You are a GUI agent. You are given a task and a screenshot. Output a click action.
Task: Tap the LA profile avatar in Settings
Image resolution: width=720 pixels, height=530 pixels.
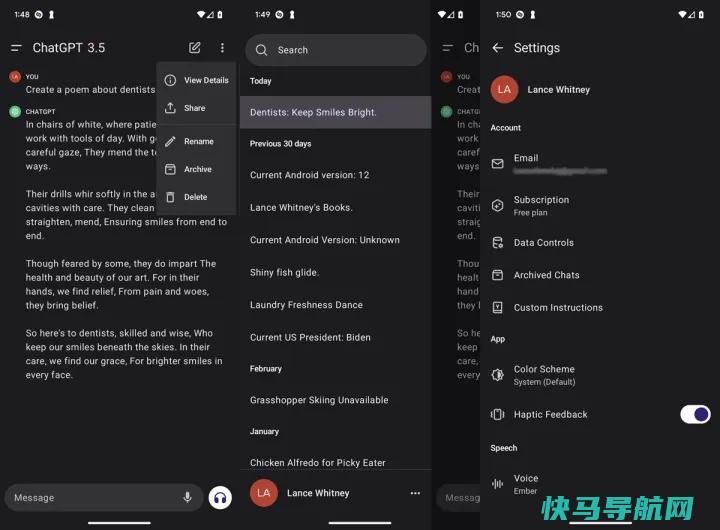point(504,90)
